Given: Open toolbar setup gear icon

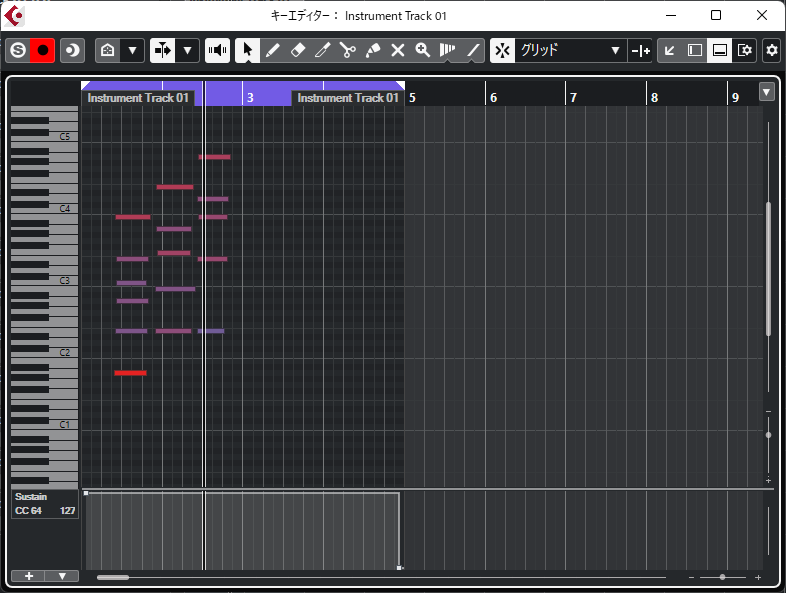Looking at the screenshot, I should (x=772, y=50).
